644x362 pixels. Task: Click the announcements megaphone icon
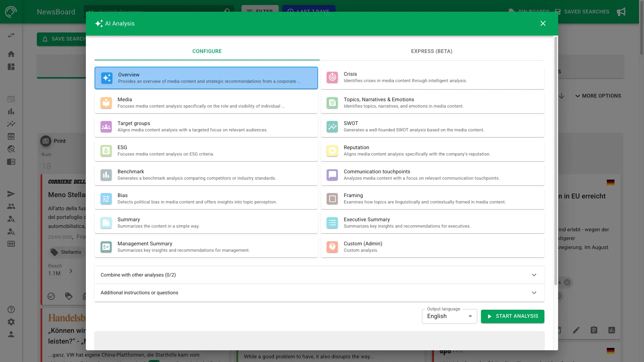[x=621, y=12]
